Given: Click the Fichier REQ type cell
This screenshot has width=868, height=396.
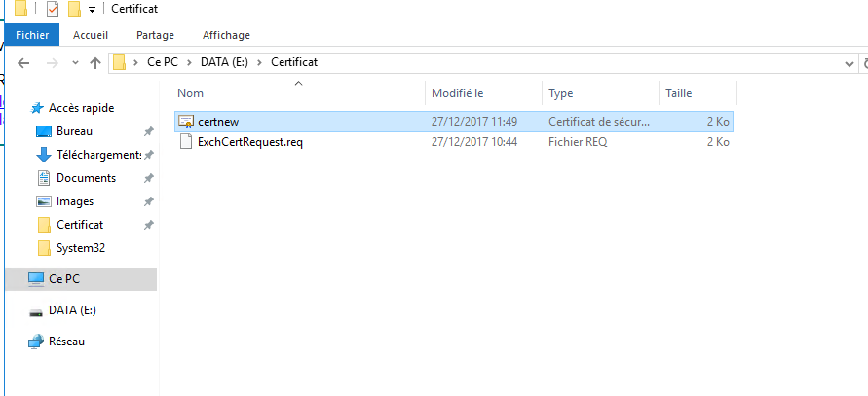Looking at the screenshot, I should coord(578,142).
